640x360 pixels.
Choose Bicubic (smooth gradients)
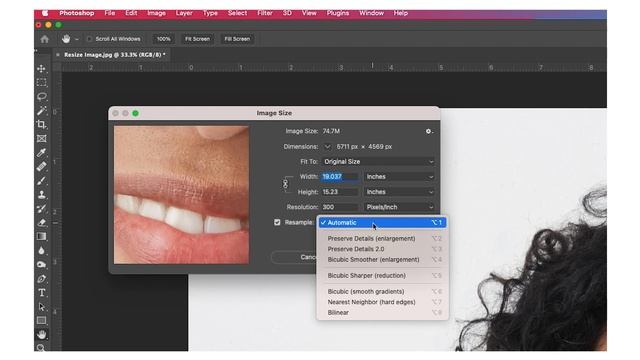coord(382,291)
